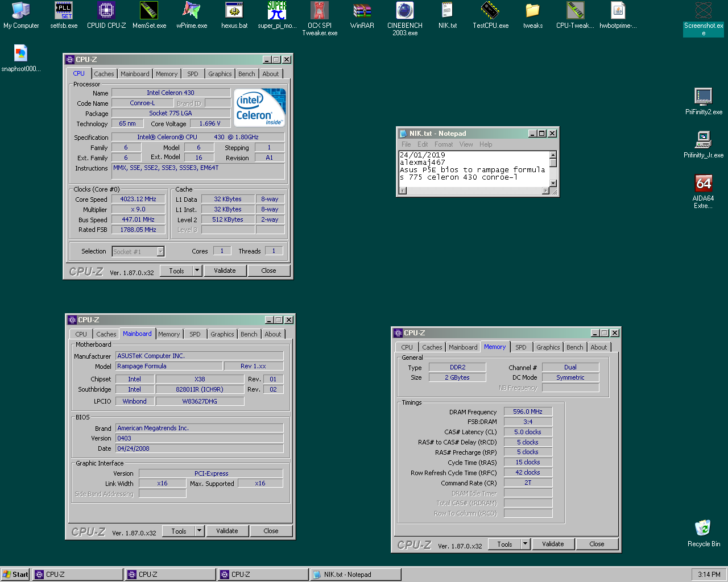Open the AIDA64 Extreme desktop icon
Image resolution: width=728 pixels, height=582 pixels.
(704, 192)
